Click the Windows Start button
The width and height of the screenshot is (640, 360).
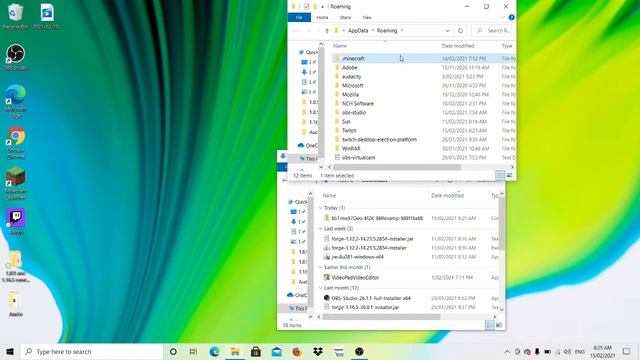10,351
